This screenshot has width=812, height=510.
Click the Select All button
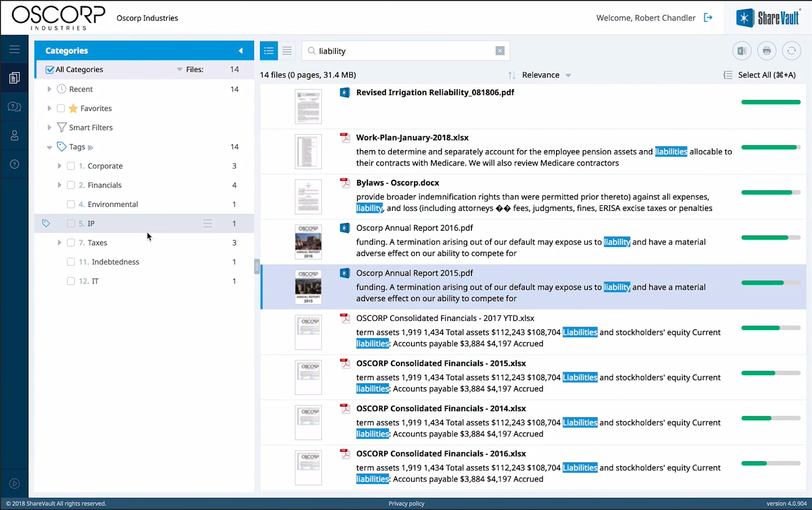pos(766,75)
